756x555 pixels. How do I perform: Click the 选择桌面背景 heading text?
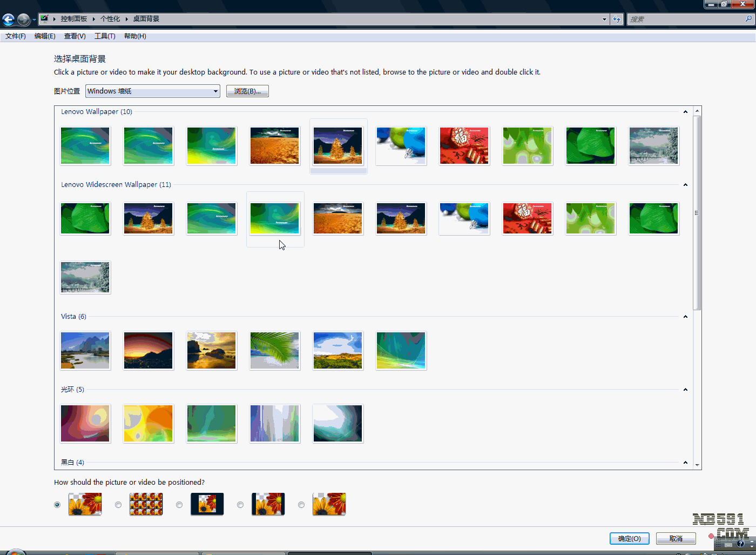click(x=80, y=59)
